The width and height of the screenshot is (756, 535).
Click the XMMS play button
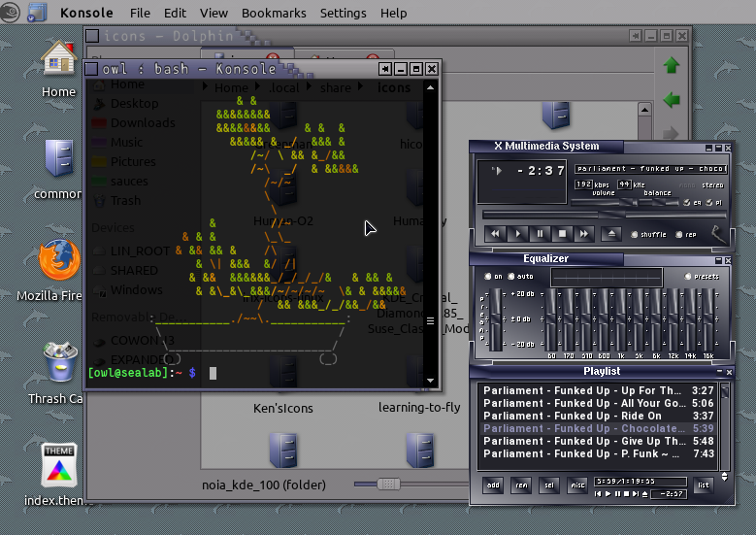518,234
